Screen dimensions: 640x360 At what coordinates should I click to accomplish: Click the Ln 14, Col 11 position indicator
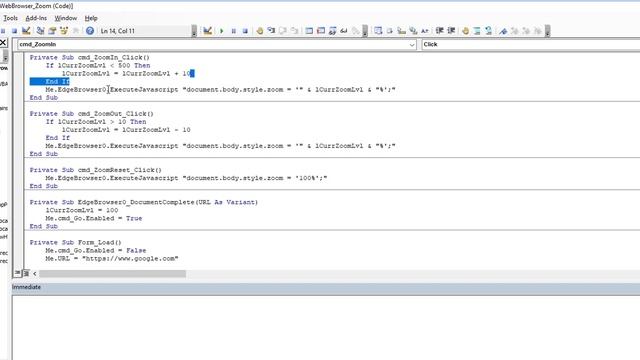click(x=118, y=31)
